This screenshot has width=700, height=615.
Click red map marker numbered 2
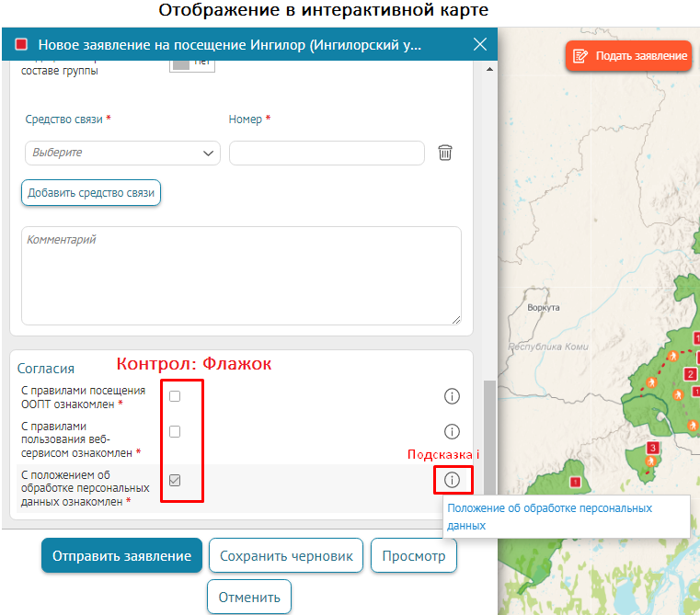(x=690, y=374)
